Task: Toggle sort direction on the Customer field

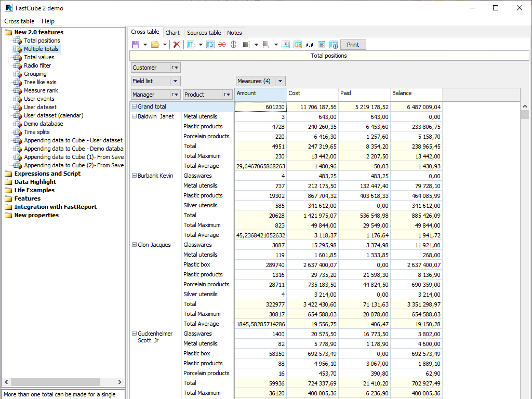Action: click(171, 68)
